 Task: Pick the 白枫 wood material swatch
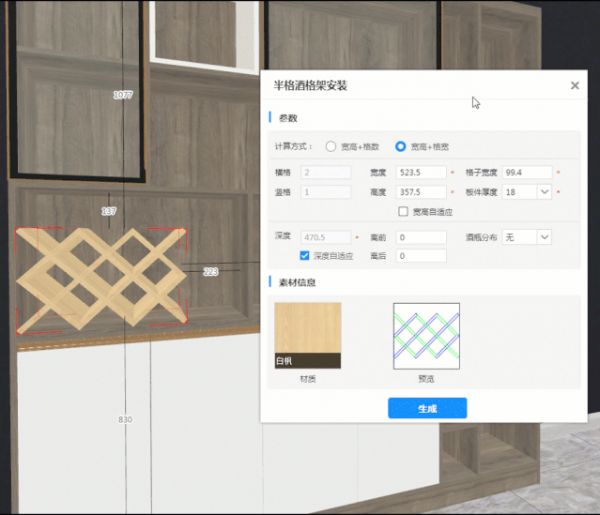pyautogui.click(x=307, y=335)
